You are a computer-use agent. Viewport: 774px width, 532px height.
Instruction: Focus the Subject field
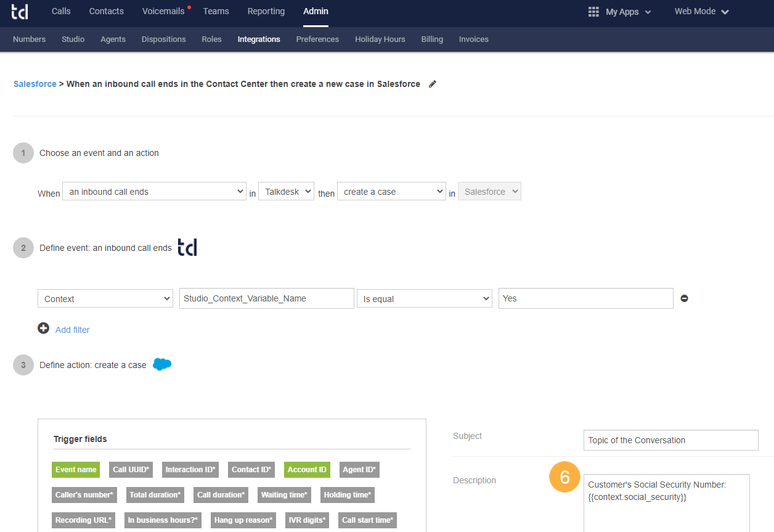point(671,440)
